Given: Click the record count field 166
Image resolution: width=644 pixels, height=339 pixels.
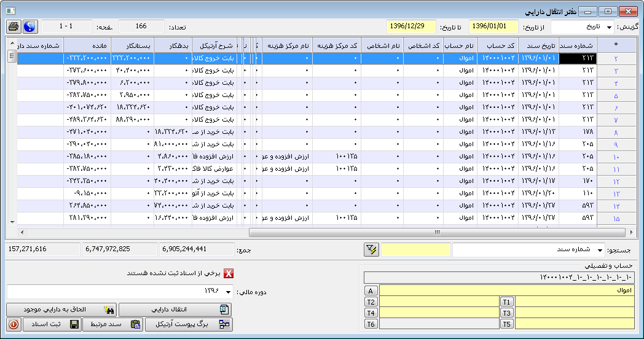Looking at the screenshot, I should pos(141,26).
